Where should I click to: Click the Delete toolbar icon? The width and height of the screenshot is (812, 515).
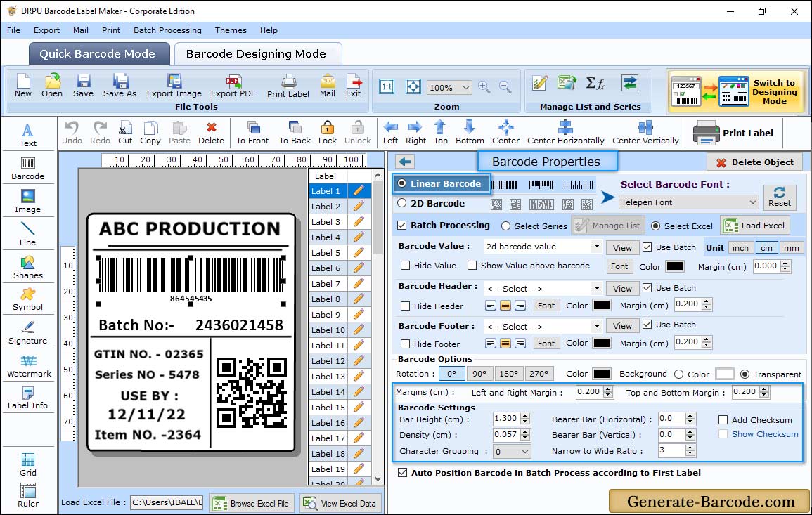click(x=212, y=133)
